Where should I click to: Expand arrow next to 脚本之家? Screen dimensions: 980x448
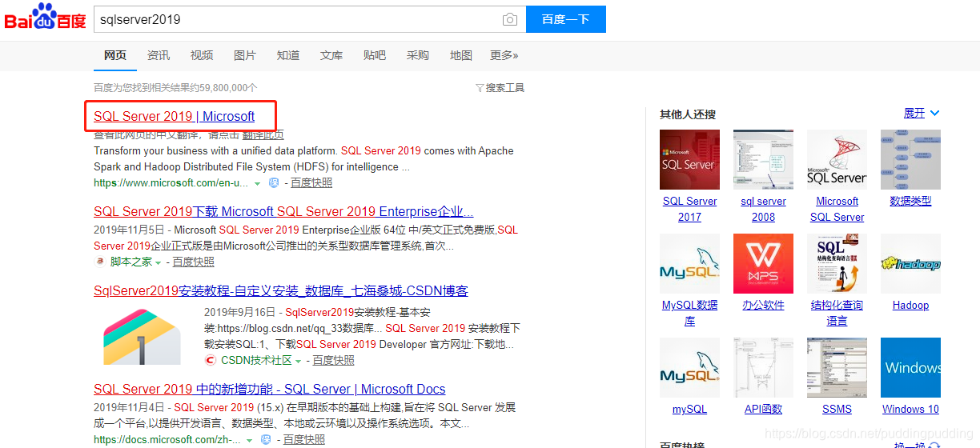[159, 262]
